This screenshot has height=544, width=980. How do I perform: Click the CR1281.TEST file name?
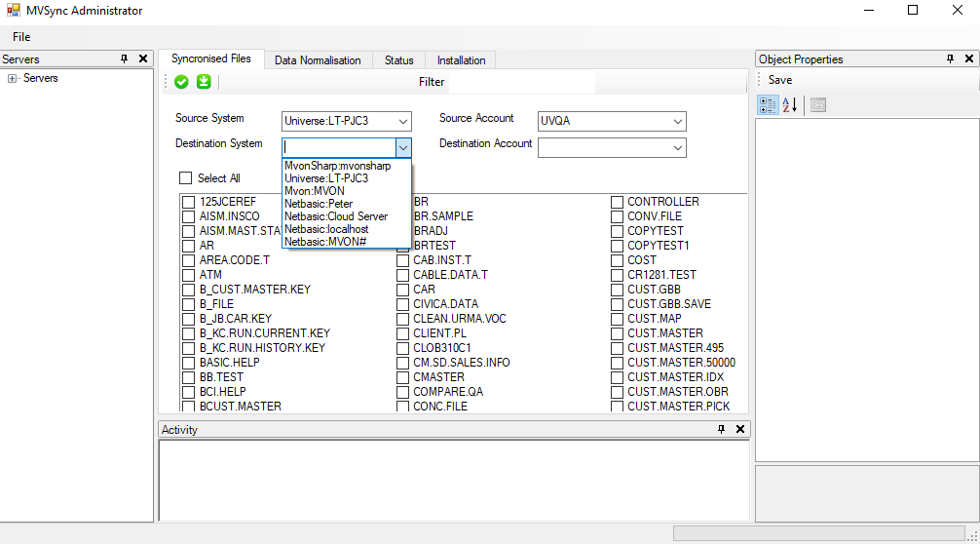[x=661, y=275]
